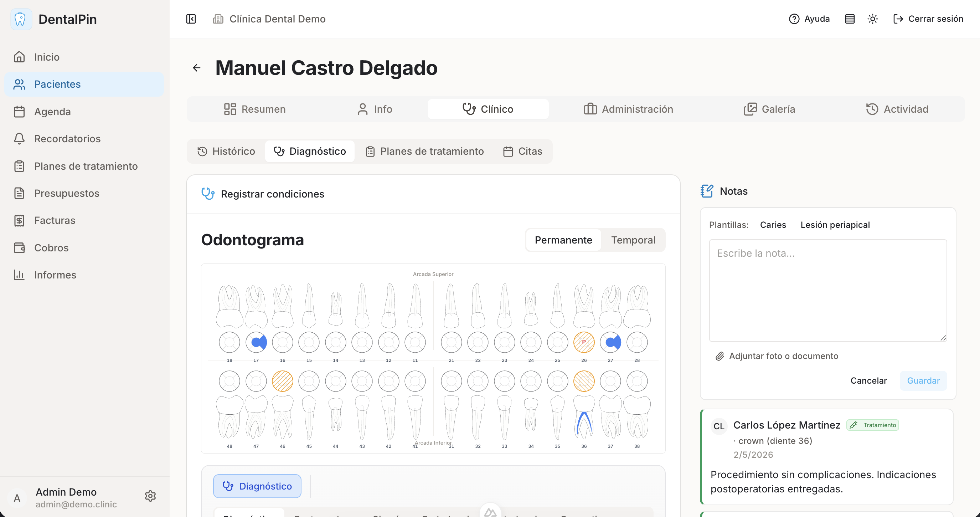Focus the Escribe la nota text area
Image resolution: width=980 pixels, height=517 pixels.
828,291
